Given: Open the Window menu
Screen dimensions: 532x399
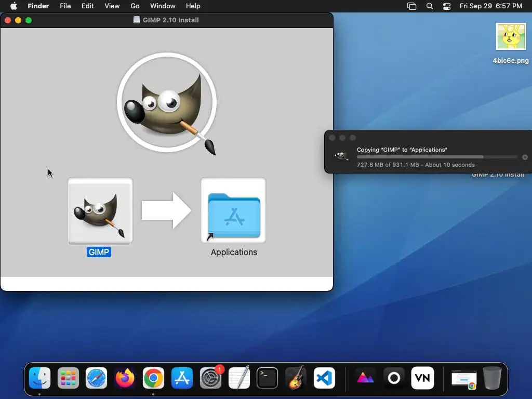Looking at the screenshot, I should pos(163,6).
